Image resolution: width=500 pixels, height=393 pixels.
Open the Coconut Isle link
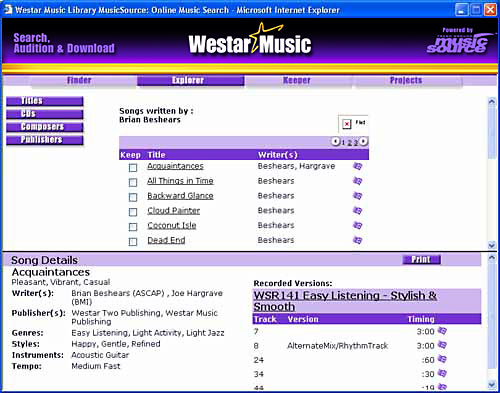tap(172, 225)
